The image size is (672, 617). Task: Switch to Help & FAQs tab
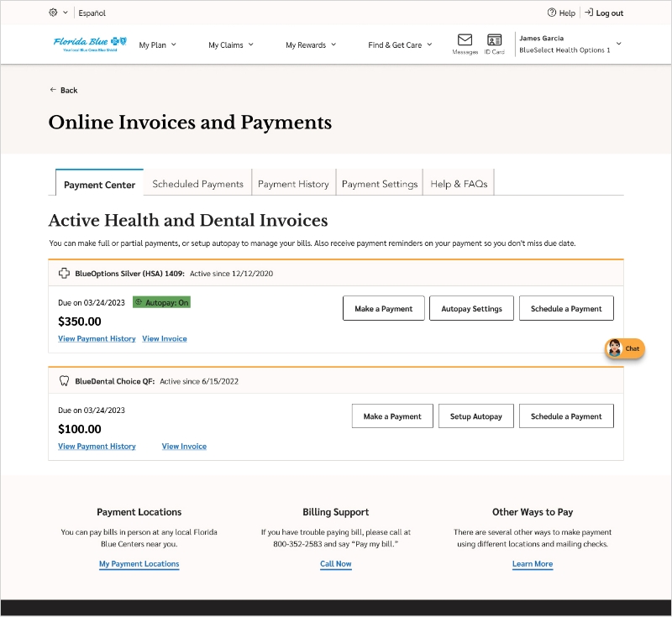click(459, 184)
